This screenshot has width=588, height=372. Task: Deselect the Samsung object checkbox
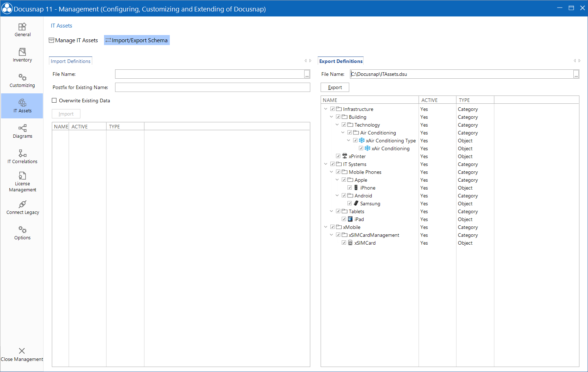pos(350,203)
